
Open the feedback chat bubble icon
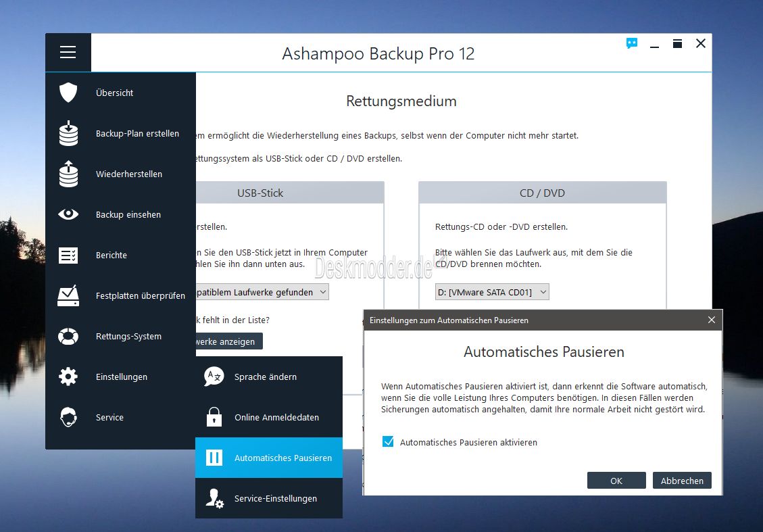[x=632, y=44]
